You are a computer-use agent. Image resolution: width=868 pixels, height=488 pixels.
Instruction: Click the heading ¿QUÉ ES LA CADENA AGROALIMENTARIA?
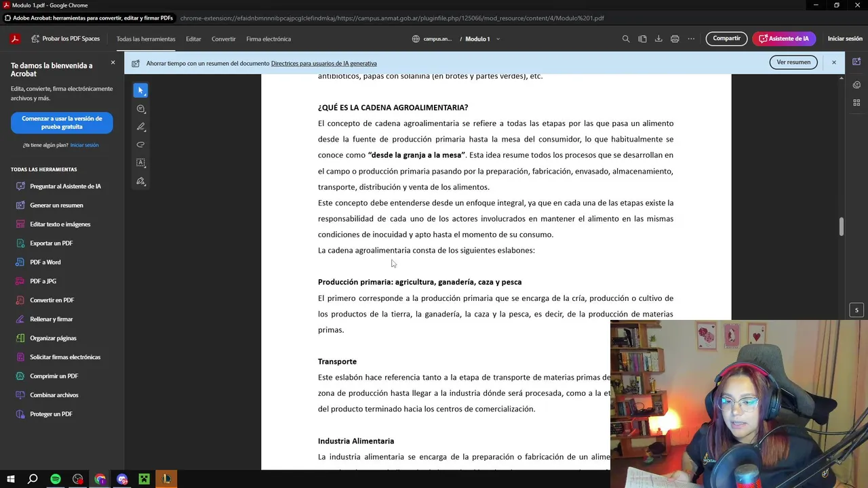[393, 108]
